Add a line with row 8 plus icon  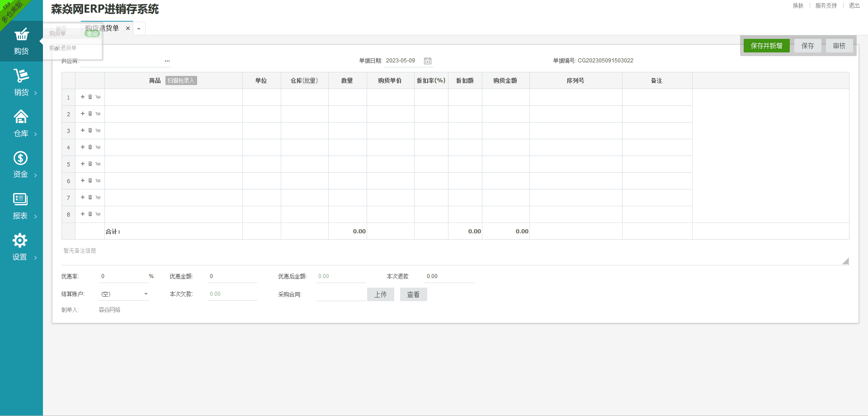tap(83, 214)
